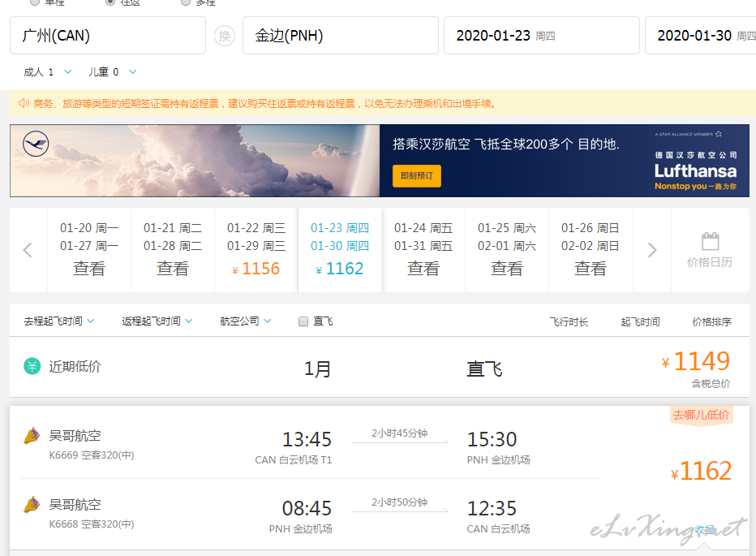Viewport: 756px width, 556px height.
Task: Select the 01-26 周日 date tab
Action: (x=591, y=250)
